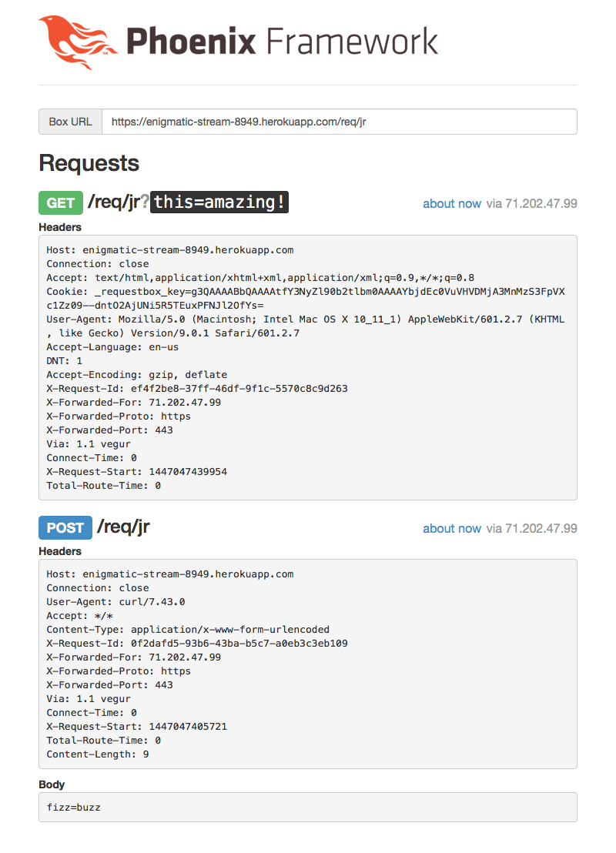Click the Phoenix Framework title text

point(282,42)
